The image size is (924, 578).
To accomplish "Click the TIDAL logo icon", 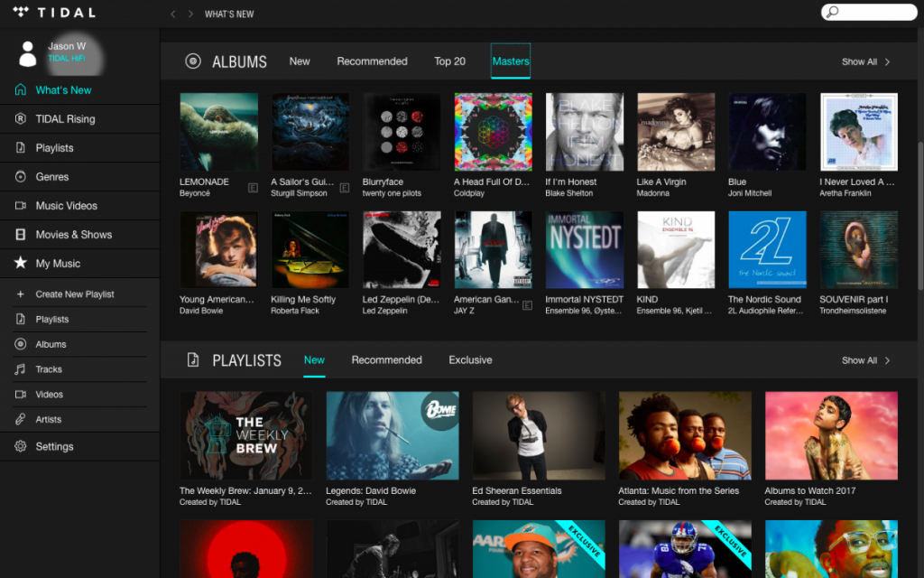I will pyautogui.click(x=21, y=12).
